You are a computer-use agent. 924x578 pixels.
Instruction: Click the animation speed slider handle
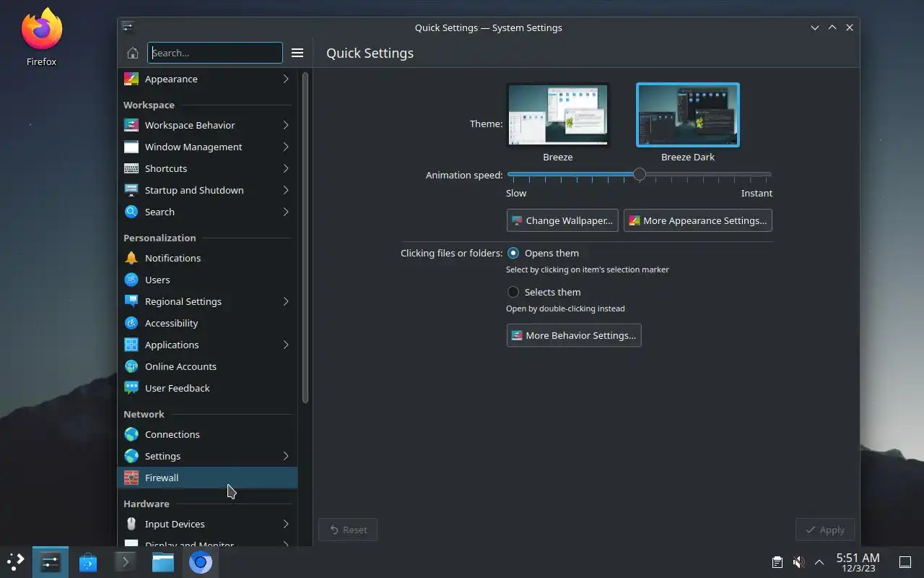click(640, 174)
